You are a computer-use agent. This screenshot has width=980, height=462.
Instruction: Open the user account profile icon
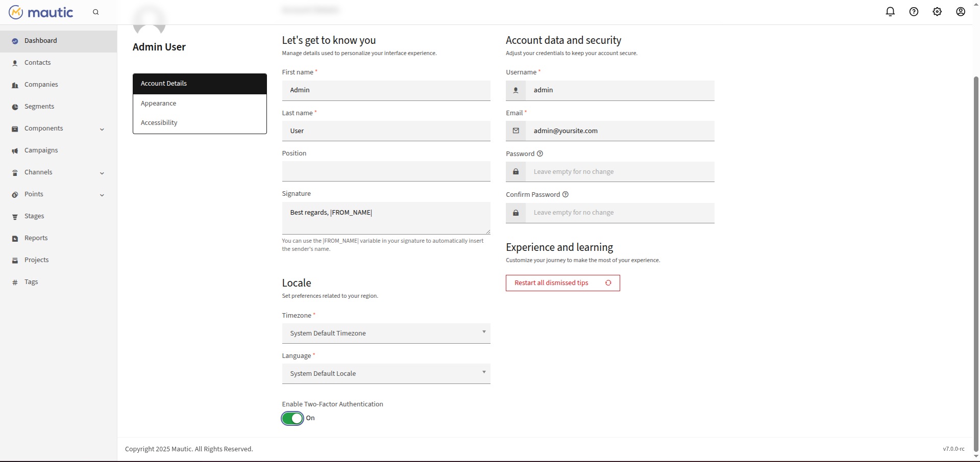[961, 12]
